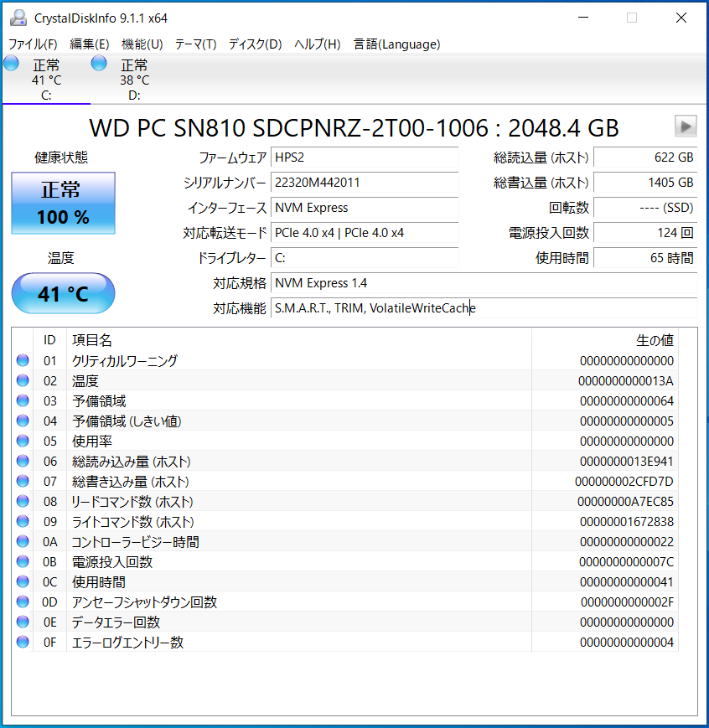Select the D: drive status orb
The width and height of the screenshot is (709, 728).
(99, 64)
